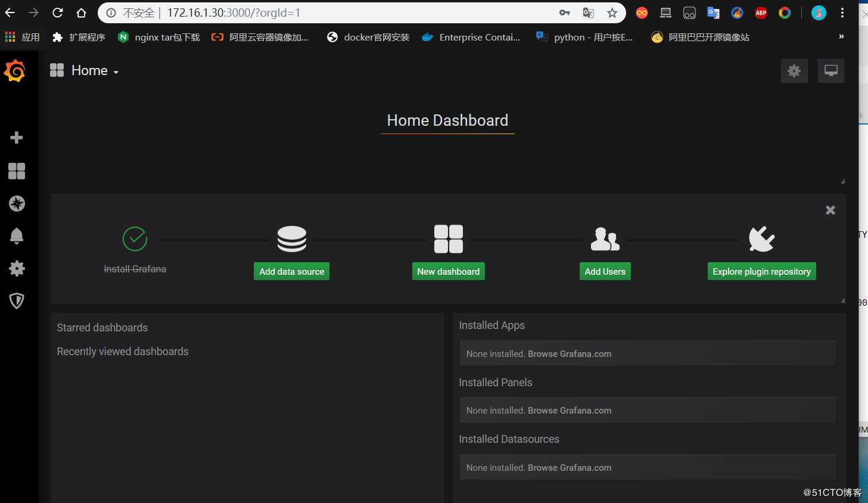Image resolution: width=868 pixels, height=503 pixels.
Task: Open Explore compass icon in sidebar
Action: [17, 204]
